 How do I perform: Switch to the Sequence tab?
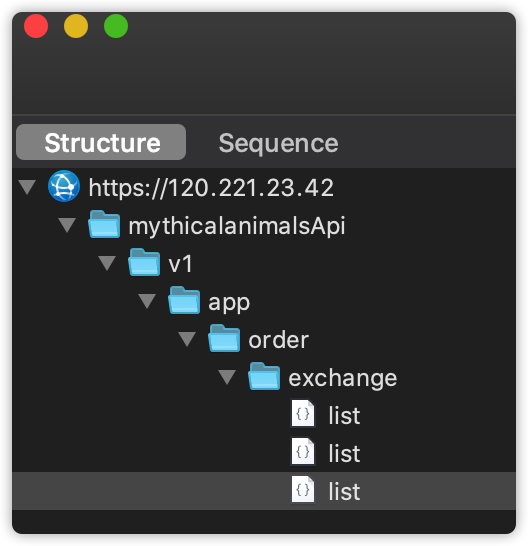[278, 143]
